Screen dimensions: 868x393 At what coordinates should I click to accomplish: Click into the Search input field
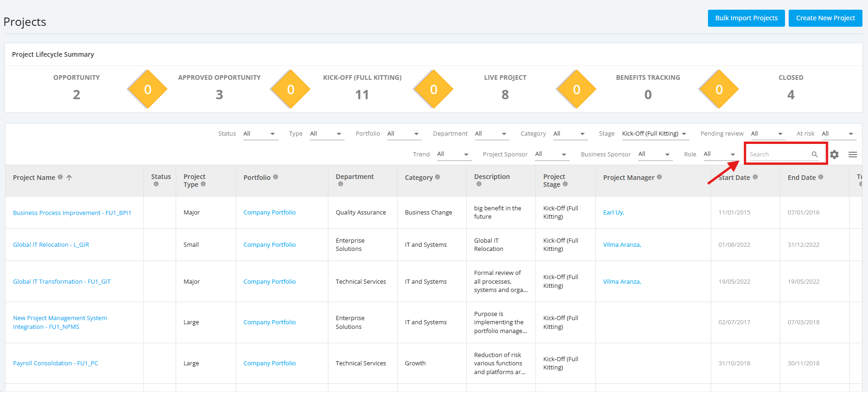click(779, 155)
